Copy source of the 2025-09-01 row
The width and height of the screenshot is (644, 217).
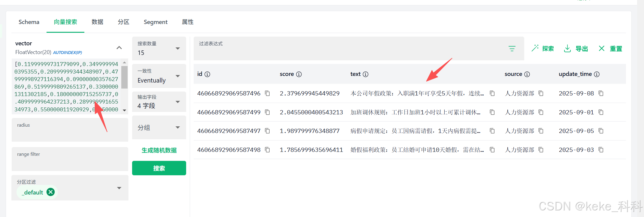click(541, 112)
